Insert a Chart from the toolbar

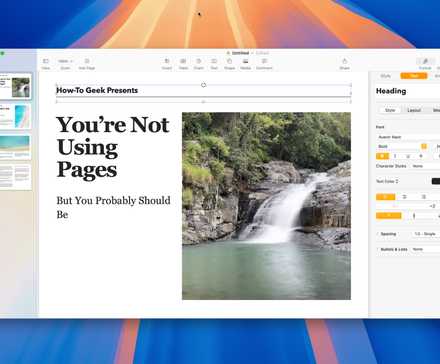(x=199, y=64)
